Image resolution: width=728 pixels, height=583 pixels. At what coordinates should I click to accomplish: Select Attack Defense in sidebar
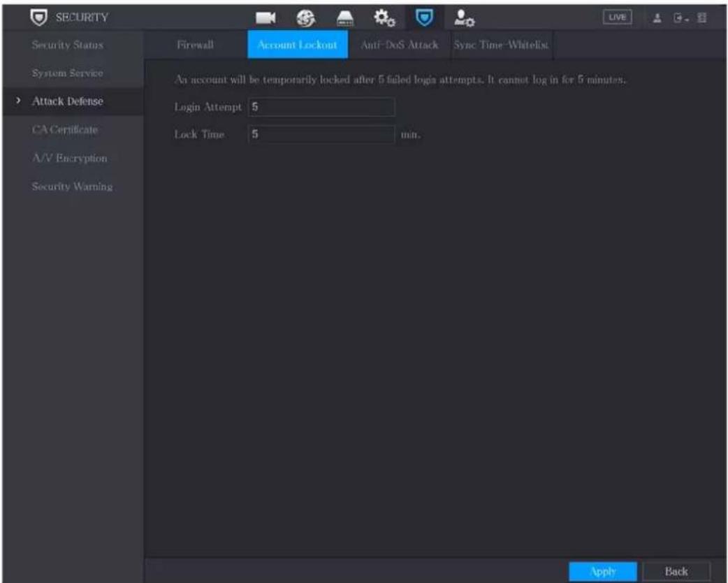coord(68,101)
